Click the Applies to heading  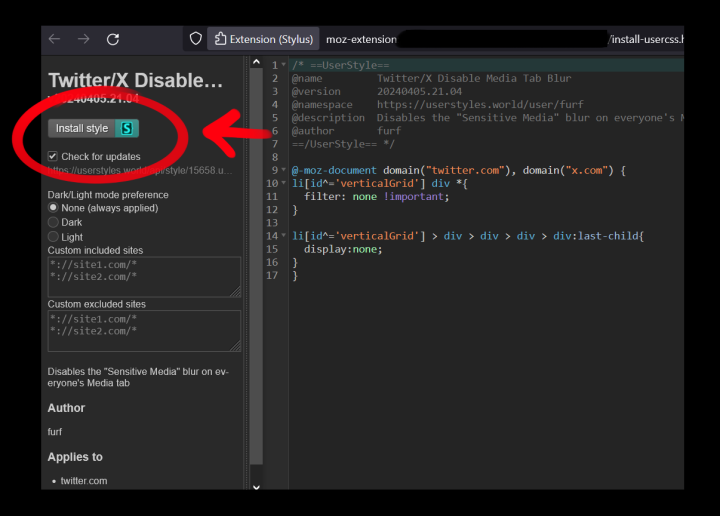(75, 457)
